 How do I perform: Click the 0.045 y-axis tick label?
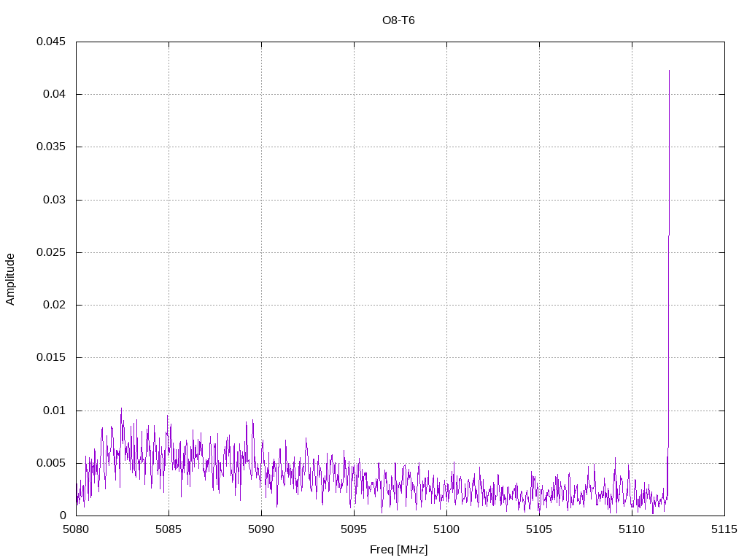(51, 42)
